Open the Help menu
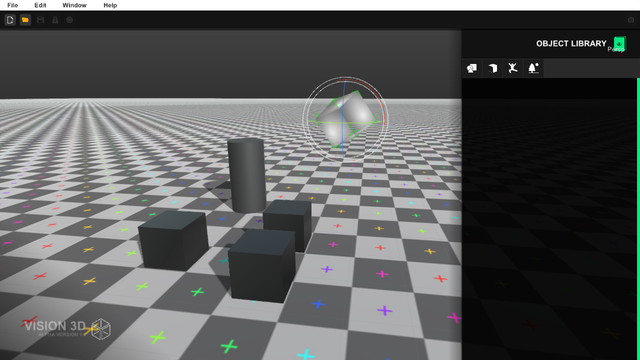640x360 pixels. (x=110, y=5)
